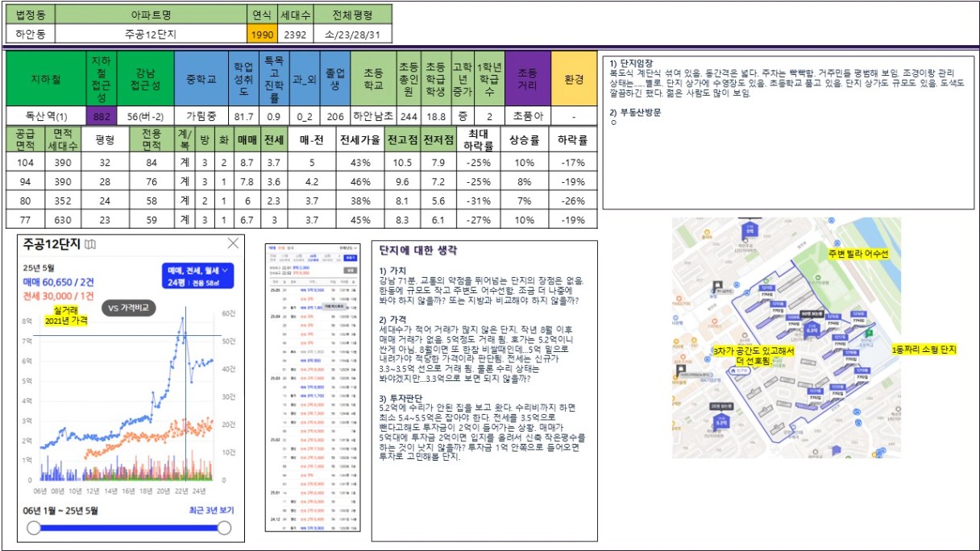Select the 46% 전세가율 cell
The height and width of the screenshot is (551, 980).
pyautogui.click(x=360, y=181)
